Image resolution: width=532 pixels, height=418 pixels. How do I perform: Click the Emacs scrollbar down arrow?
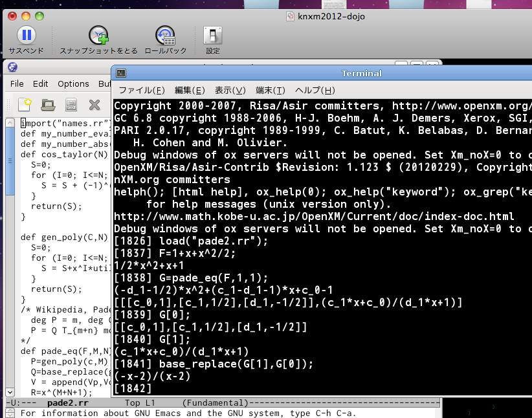coord(10,392)
